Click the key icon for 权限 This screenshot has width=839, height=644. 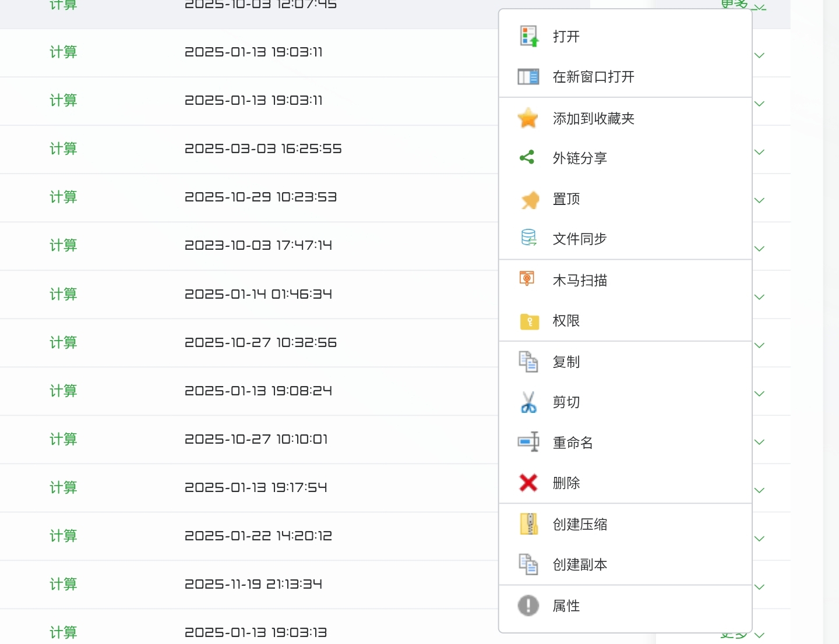coord(528,321)
